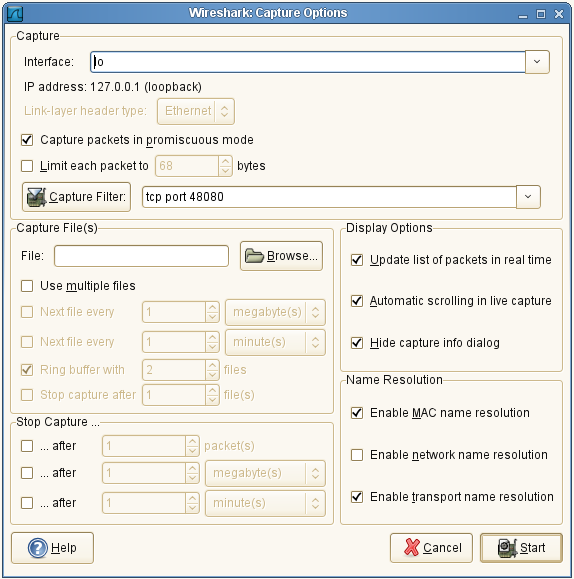Click the blue Help question mark icon

click(38, 548)
